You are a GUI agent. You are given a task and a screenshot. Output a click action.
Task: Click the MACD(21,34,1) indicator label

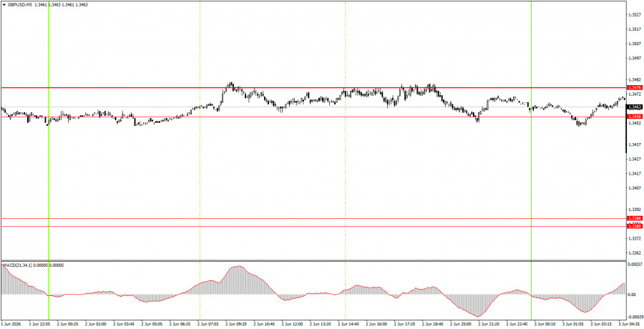click(17, 265)
